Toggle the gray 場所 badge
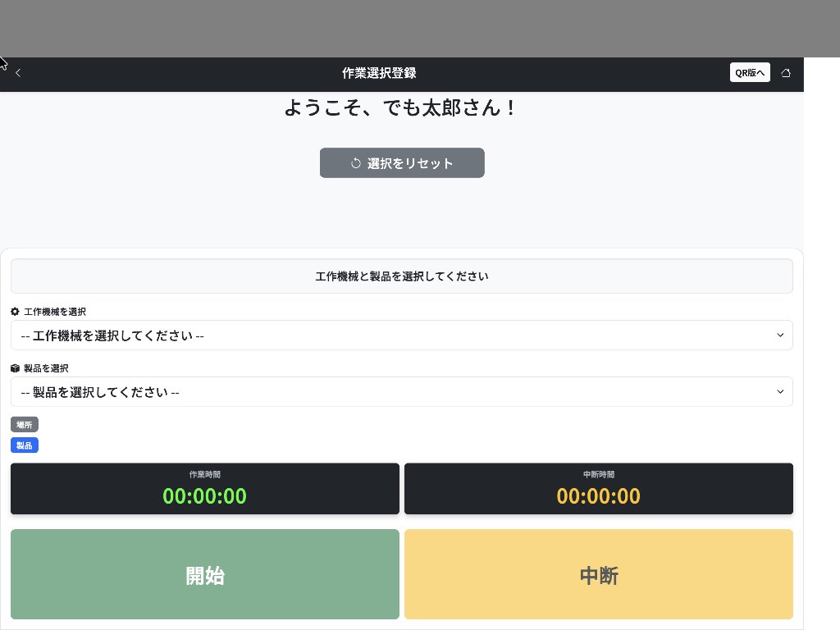The height and width of the screenshot is (630, 840). click(25, 424)
